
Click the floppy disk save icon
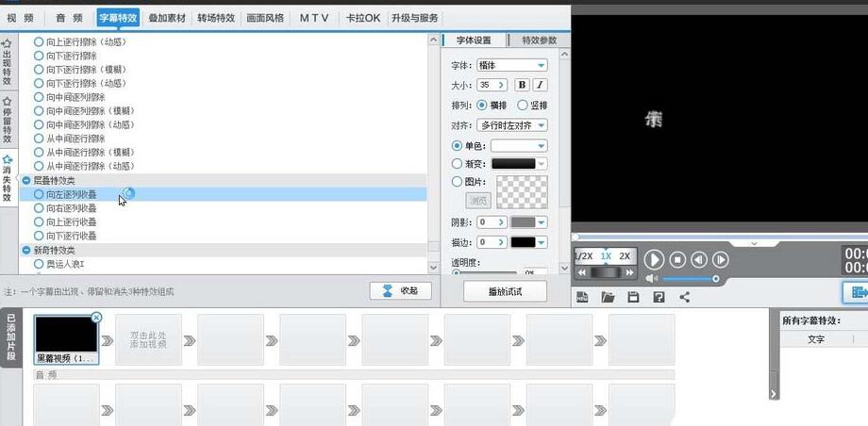[x=633, y=297]
